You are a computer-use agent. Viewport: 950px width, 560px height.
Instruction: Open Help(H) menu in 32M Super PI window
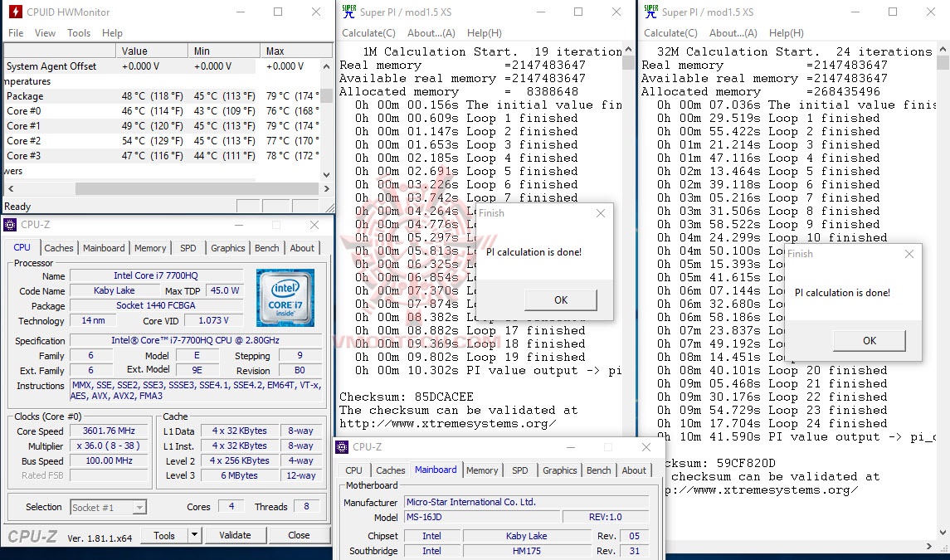tap(787, 32)
